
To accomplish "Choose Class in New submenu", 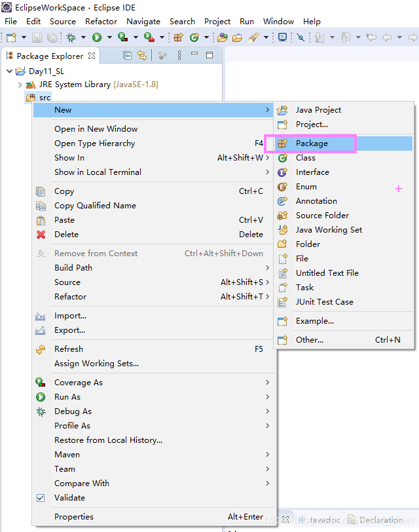I will (x=344, y=158).
